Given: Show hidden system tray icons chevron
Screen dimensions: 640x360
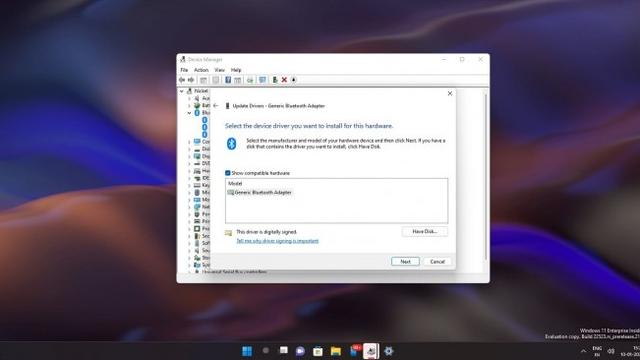Looking at the screenshot, I should coord(583,351).
